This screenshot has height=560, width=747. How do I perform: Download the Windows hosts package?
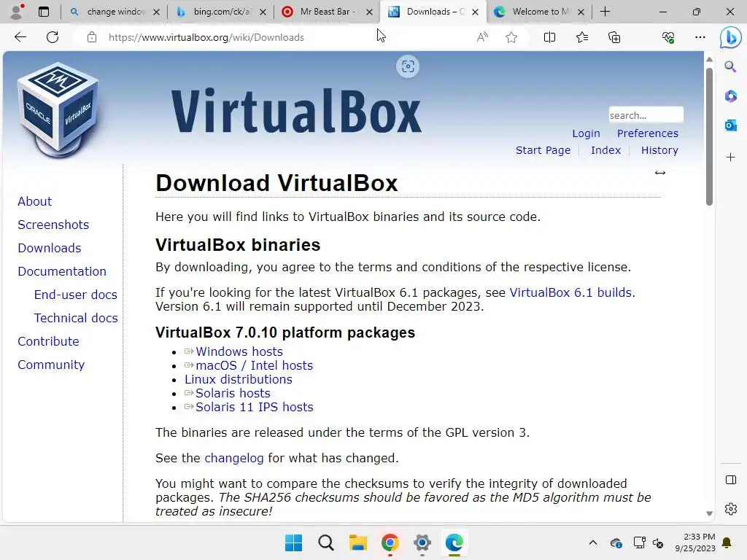pos(239,351)
